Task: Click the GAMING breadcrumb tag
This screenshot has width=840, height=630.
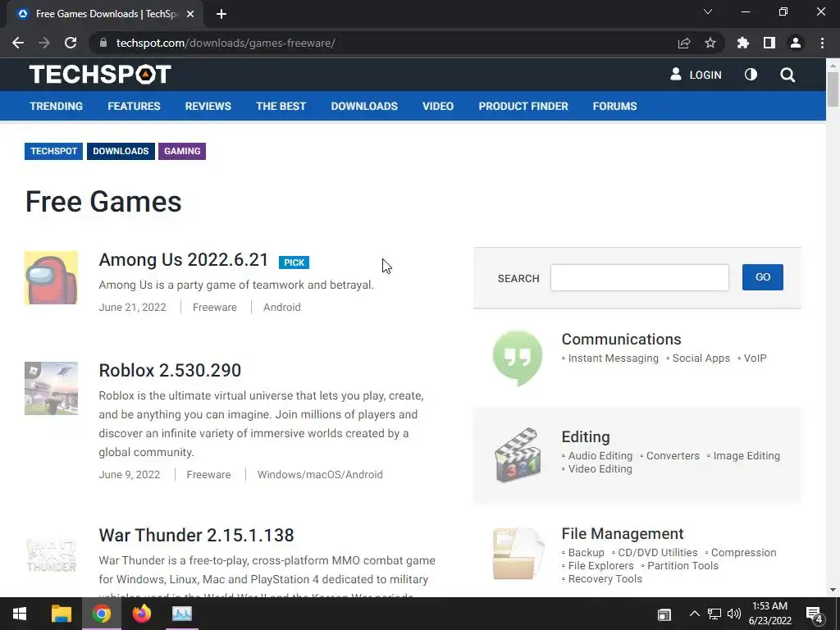Action: click(x=182, y=151)
